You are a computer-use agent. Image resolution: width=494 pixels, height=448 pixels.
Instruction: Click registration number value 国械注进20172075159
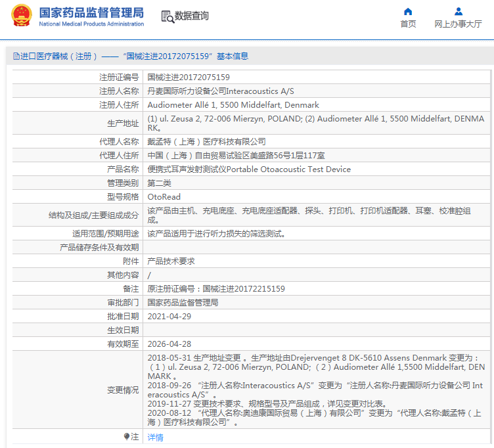pos(189,78)
